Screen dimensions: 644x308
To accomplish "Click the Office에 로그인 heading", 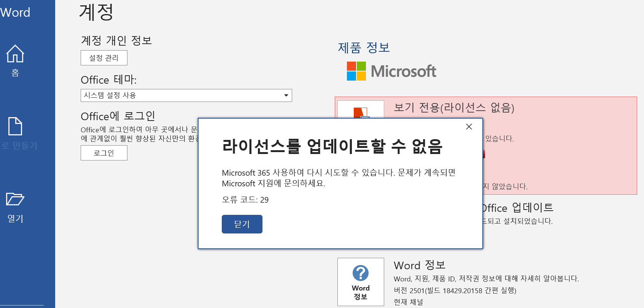I will 118,116.
